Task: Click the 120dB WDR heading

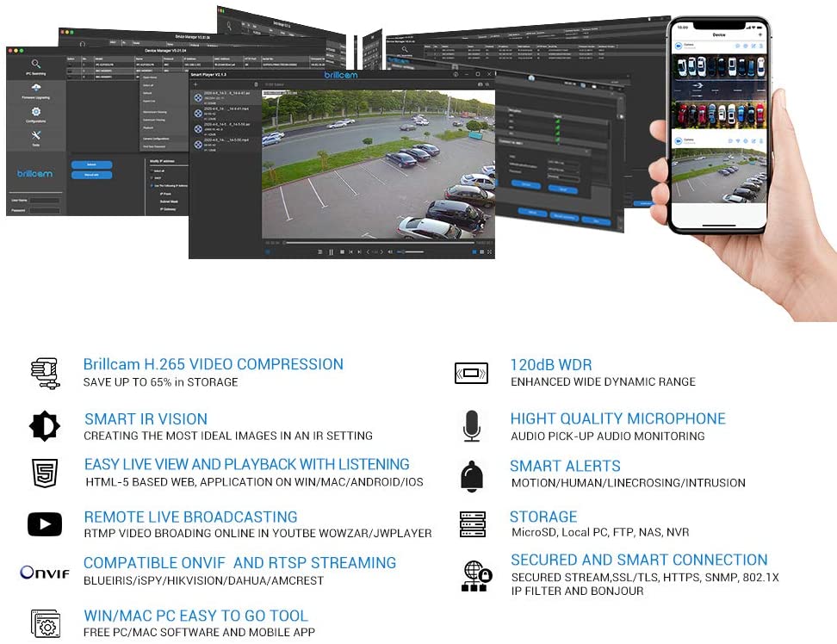Action: click(x=551, y=365)
